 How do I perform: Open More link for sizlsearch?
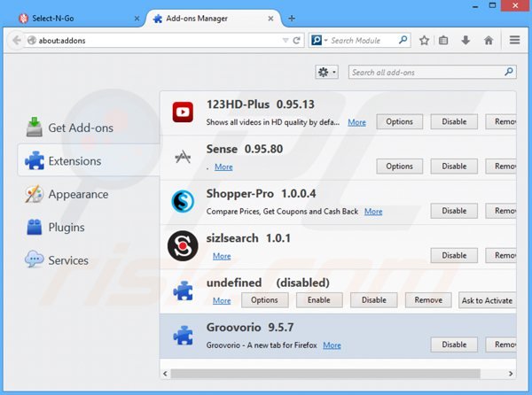point(222,256)
